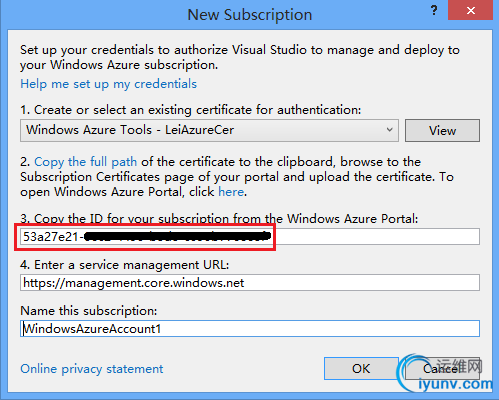Click the Copy the full path link
499x400 pixels.
85,162
